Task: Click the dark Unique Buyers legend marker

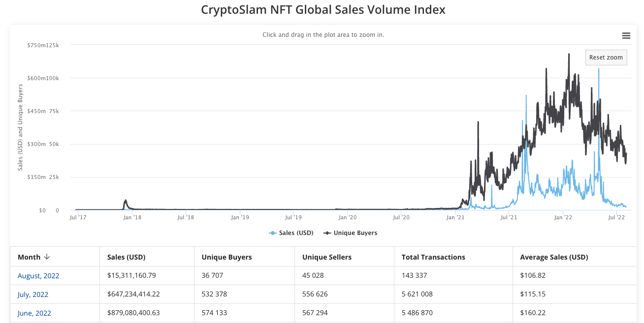Action: coord(327,233)
